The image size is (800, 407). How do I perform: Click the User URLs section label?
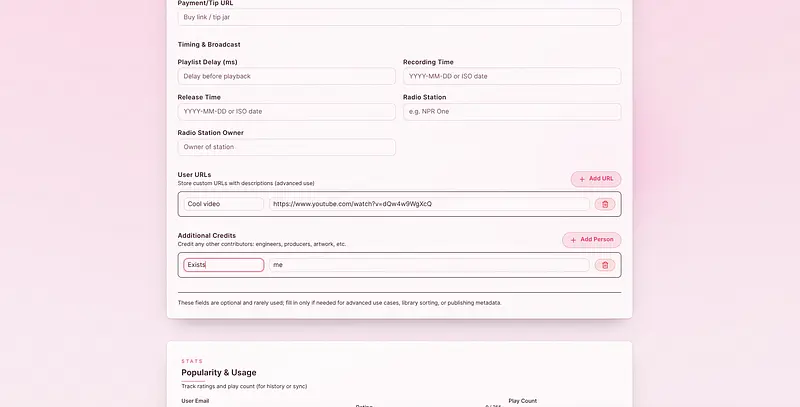(x=194, y=175)
